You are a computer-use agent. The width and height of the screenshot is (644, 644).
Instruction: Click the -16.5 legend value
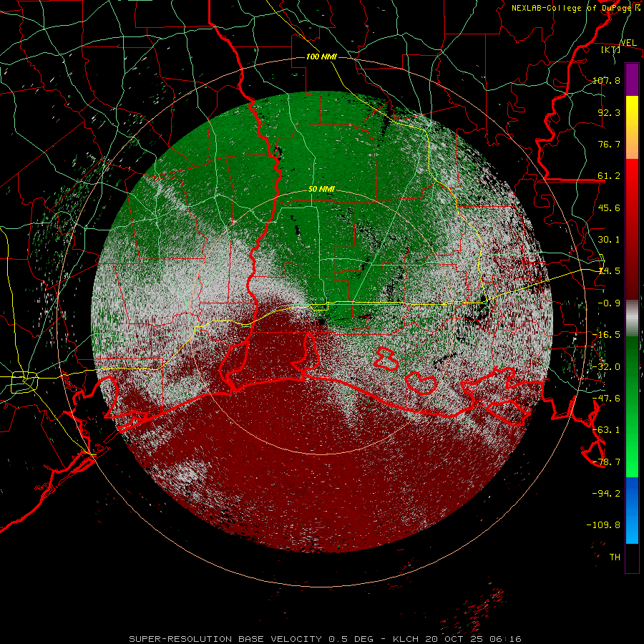606,335
